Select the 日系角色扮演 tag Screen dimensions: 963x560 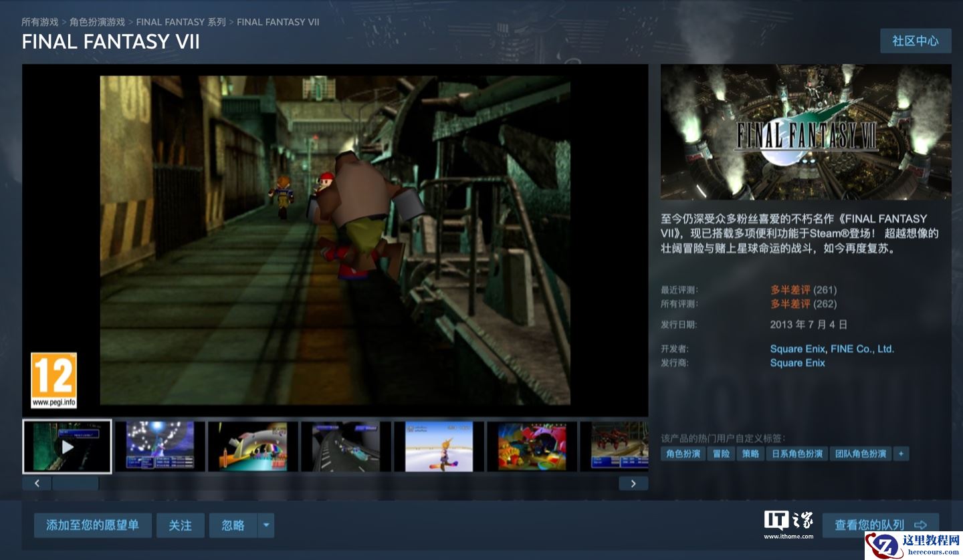click(796, 453)
